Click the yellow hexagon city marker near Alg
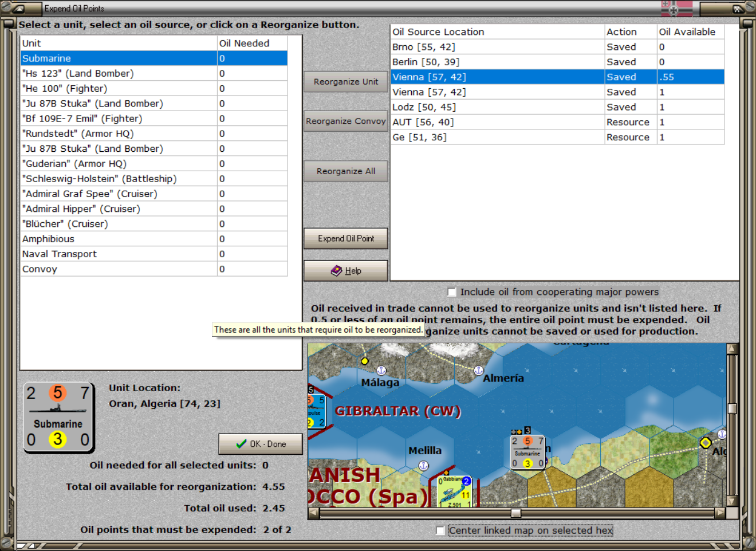Screen dimensions: 756x551 pyautogui.click(x=706, y=443)
